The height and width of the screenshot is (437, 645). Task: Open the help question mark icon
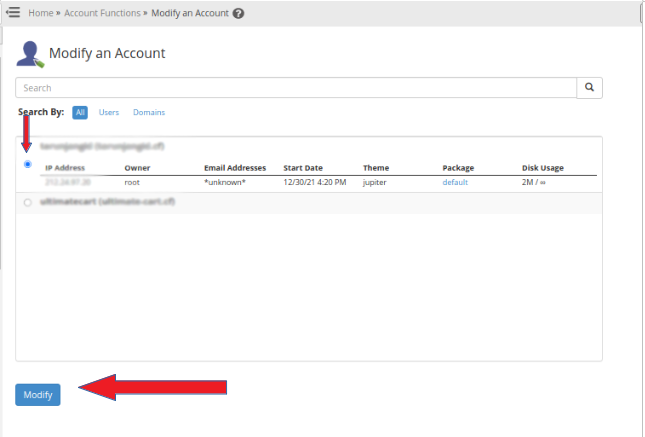(x=238, y=13)
